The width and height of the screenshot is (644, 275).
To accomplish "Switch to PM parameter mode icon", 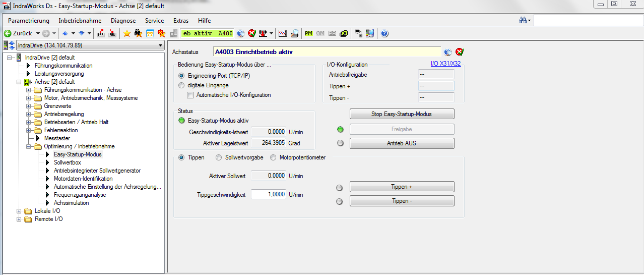I will 309,33.
